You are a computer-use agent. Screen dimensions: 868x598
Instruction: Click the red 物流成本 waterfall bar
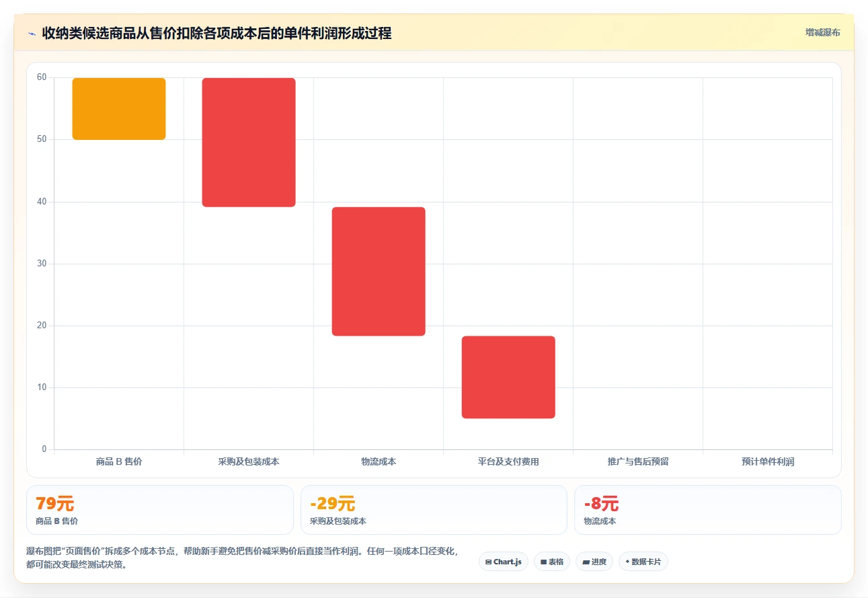click(379, 272)
